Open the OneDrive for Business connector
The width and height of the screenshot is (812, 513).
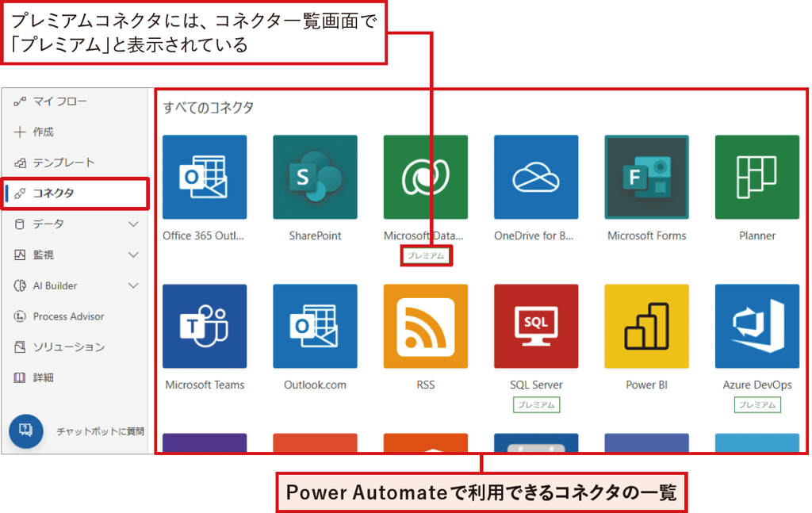click(535, 176)
